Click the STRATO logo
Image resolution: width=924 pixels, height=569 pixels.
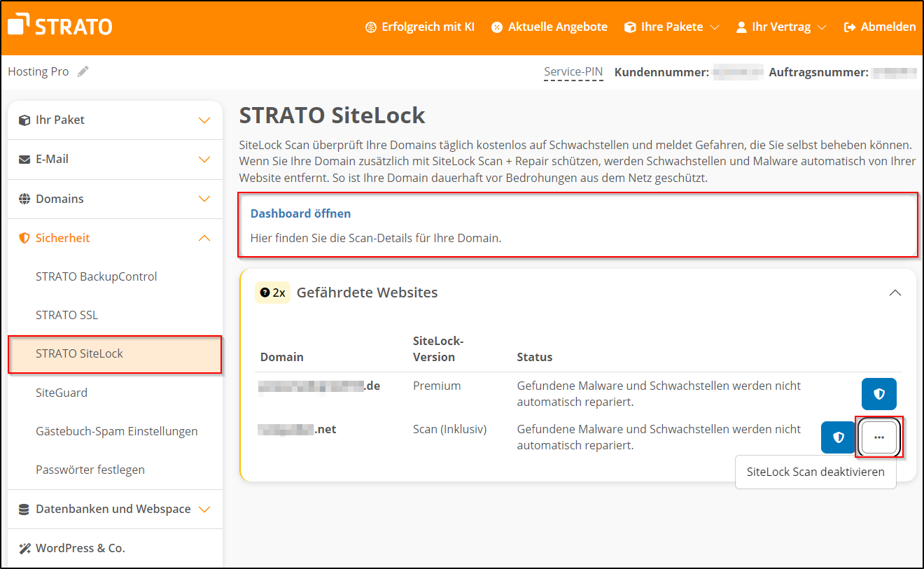[x=59, y=25]
